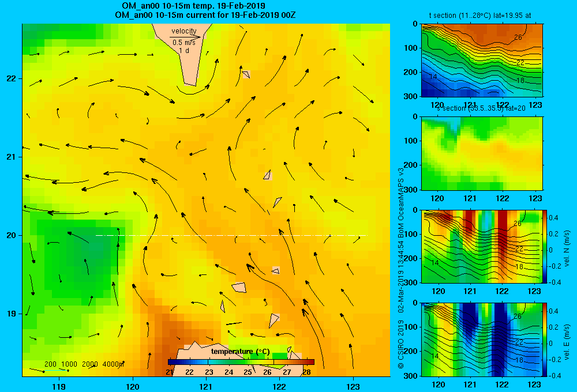Image resolution: width=577 pixels, height=392 pixels.
Task: Click the 'vel. E (m/s)' colorbar label
Action: point(567,341)
